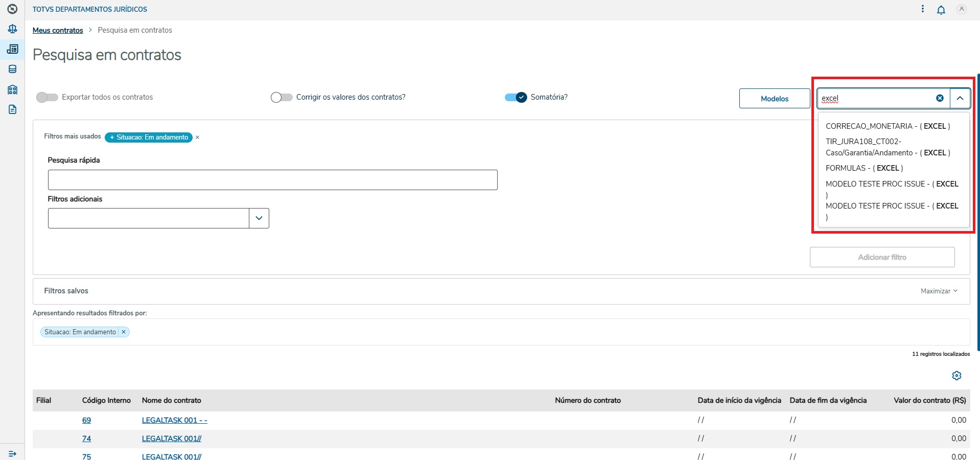Viewport: 980px width, 460px height.
Task: Expand the Filtros salvos panel with Maximizar
Action: click(x=939, y=291)
